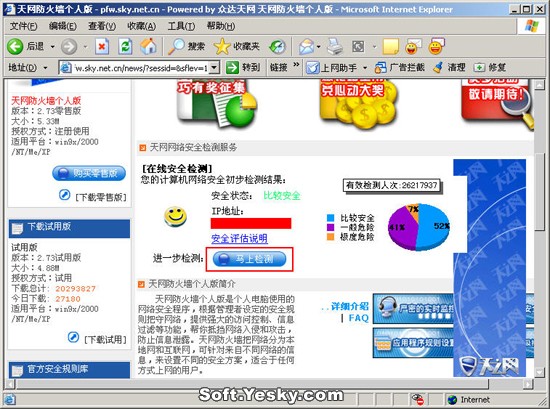Open the Back button history dropdown arrow
Viewport: 550px width, 409px height.
point(52,46)
